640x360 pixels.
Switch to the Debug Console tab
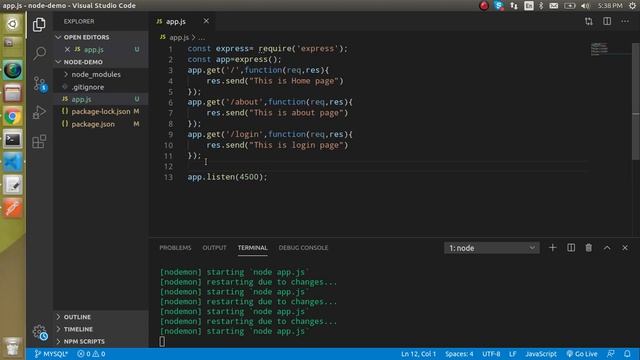point(303,248)
